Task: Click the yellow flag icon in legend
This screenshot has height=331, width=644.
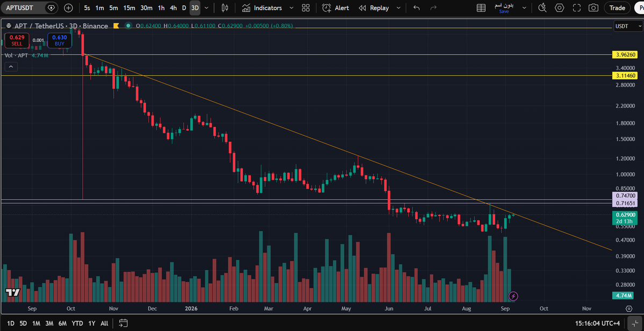Action: click(116, 26)
